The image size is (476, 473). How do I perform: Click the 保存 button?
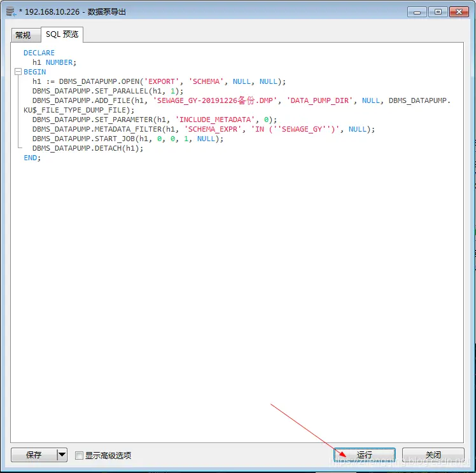pyautogui.click(x=34, y=455)
